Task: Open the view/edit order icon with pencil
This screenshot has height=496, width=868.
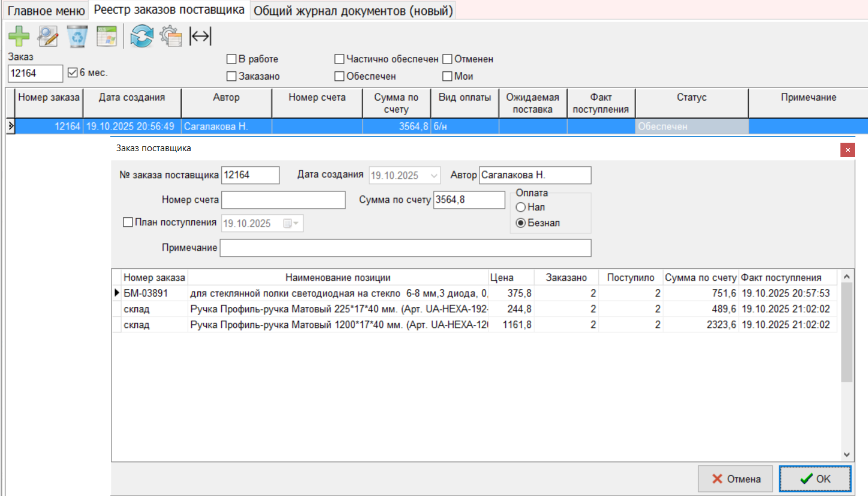Action: pyautogui.click(x=48, y=36)
